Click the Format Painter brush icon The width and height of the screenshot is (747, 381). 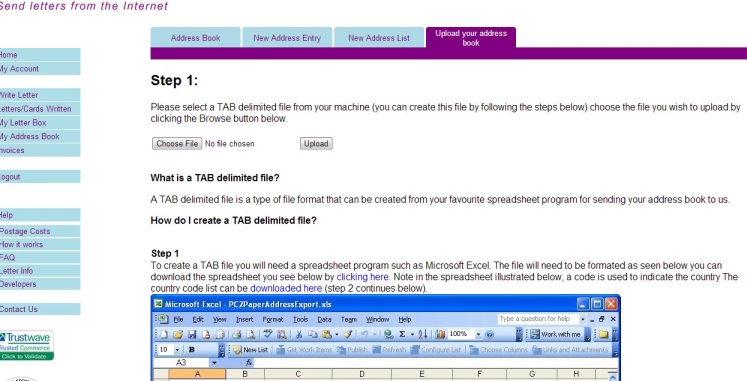(x=348, y=334)
